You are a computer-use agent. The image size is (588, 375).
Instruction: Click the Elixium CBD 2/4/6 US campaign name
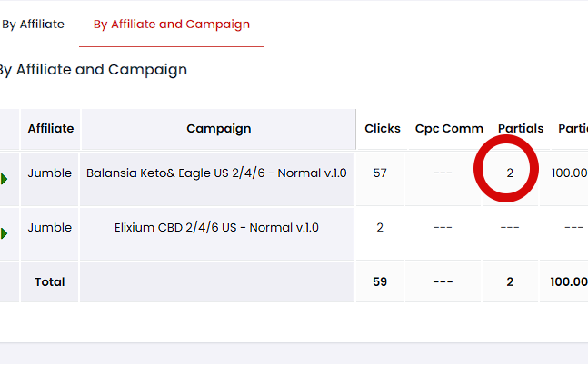click(216, 227)
